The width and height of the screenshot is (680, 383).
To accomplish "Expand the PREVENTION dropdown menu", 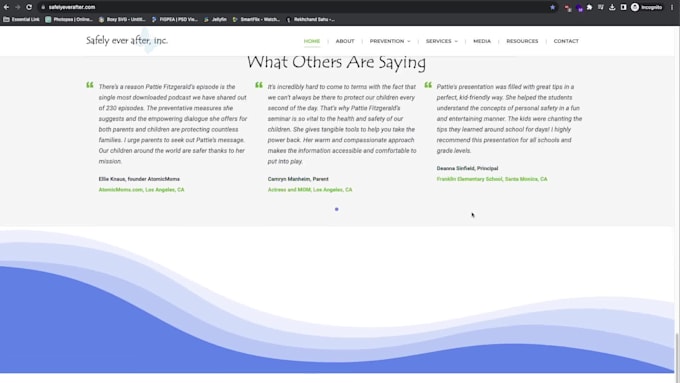I will (x=390, y=41).
